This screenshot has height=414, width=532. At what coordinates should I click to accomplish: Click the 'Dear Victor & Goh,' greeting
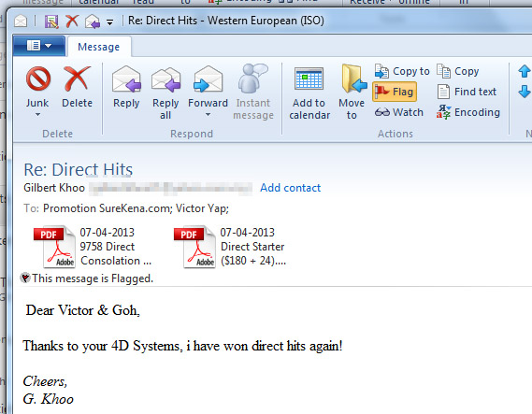(x=83, y=310)
